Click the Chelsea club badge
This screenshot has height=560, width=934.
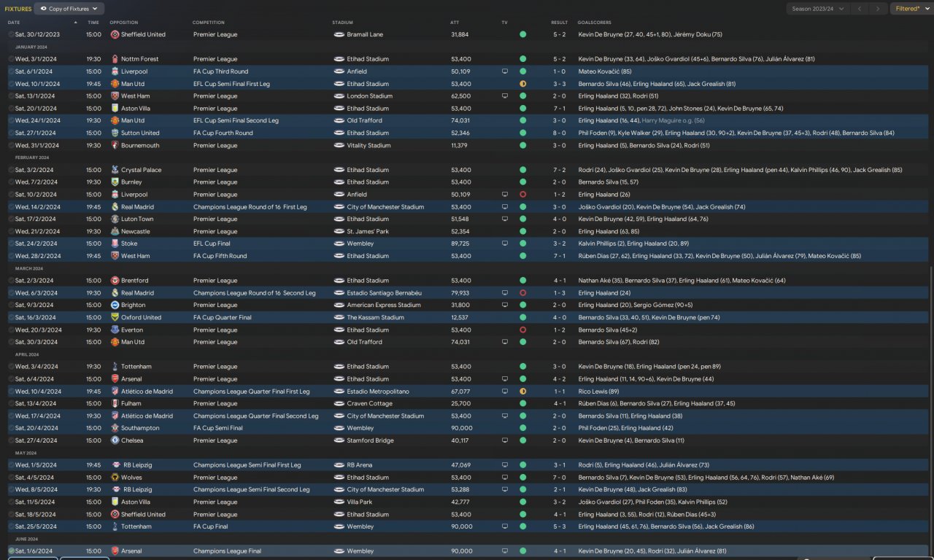point(115,441)
